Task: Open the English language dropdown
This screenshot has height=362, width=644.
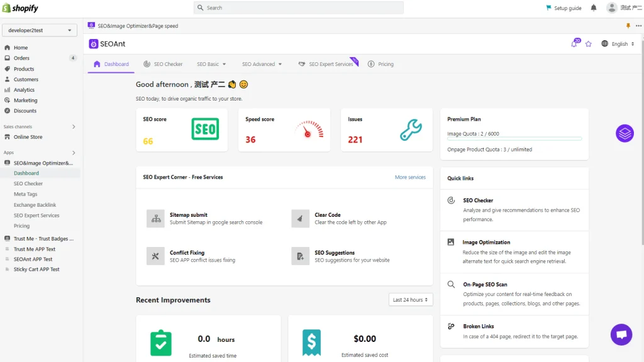Action: pos(618,44)
